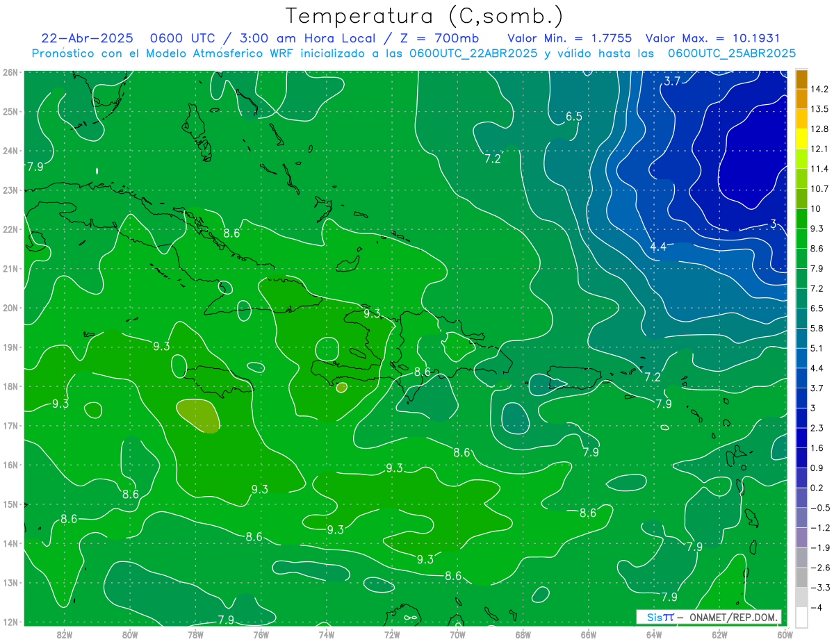
Task: Click the latitude axis label "25N"
Action: tap(10, 111)
